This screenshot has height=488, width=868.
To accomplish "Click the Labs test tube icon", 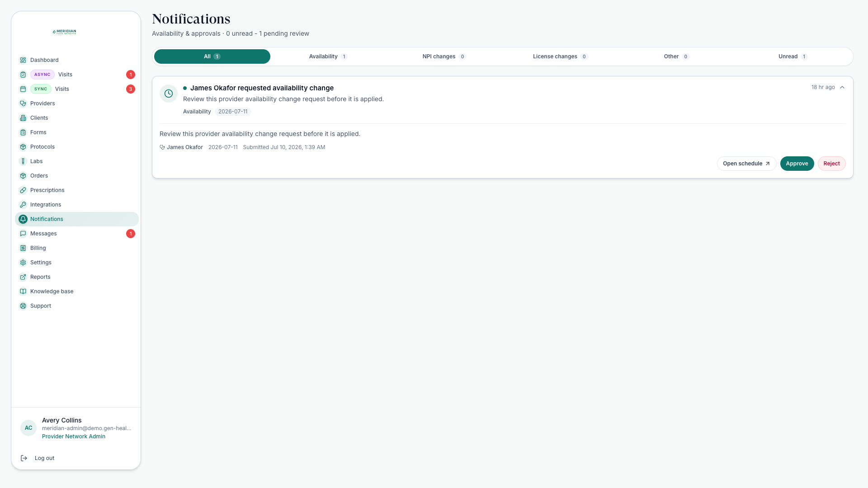I will pyautogui.click(x=23, y=161).
